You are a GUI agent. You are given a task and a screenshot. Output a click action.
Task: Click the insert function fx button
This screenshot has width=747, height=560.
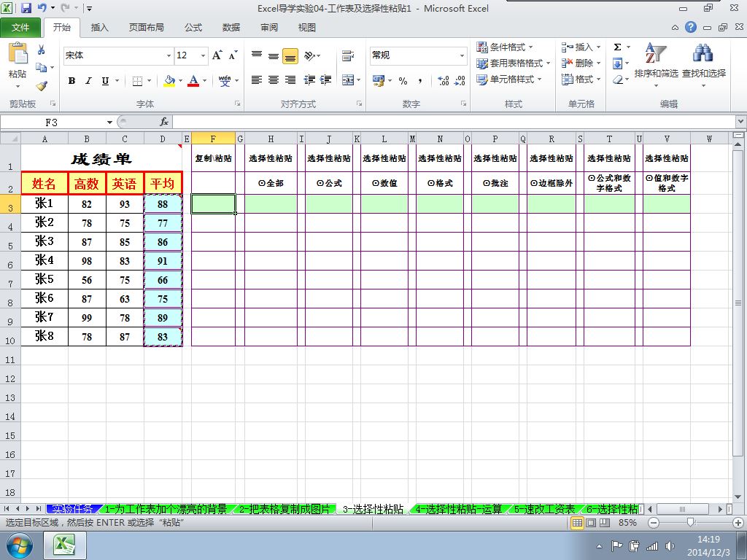[164, 122]
